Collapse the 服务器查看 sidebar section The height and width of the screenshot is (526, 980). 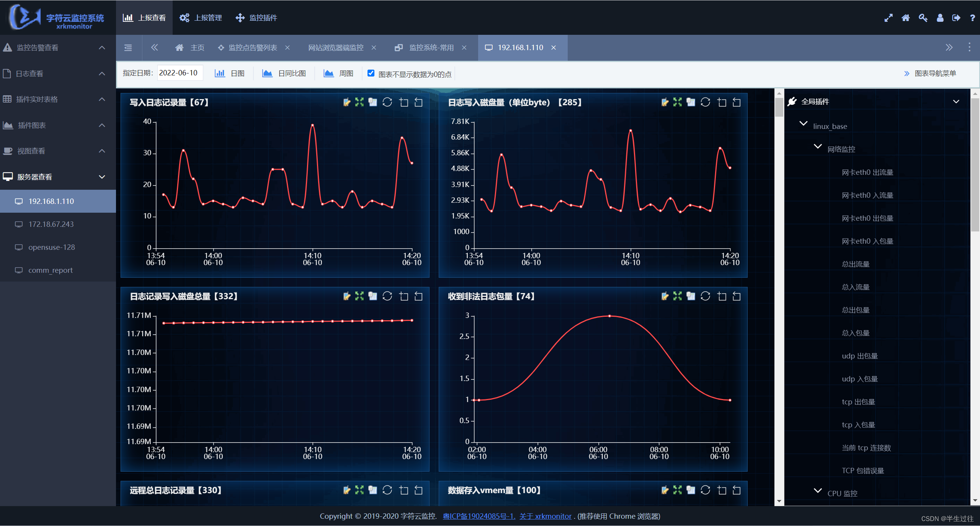pos(102,177)
